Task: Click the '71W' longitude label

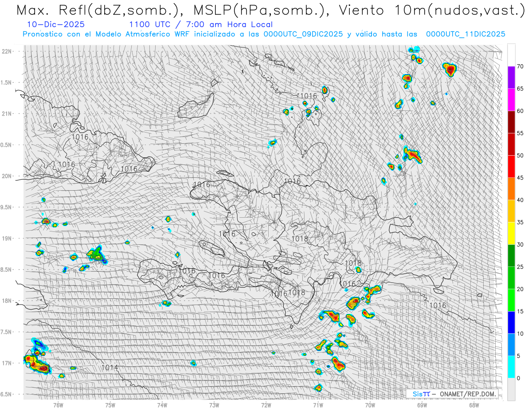Action: (x=318, y=404)
